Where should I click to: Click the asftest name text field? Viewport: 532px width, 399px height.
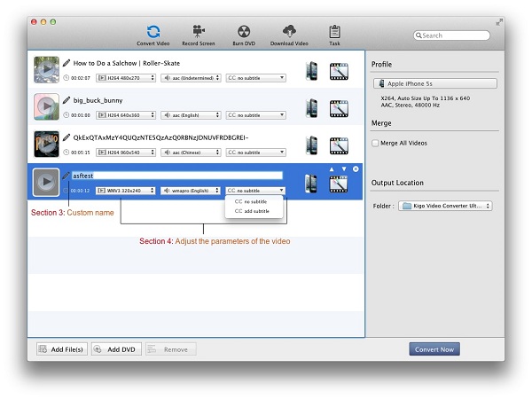177,176
